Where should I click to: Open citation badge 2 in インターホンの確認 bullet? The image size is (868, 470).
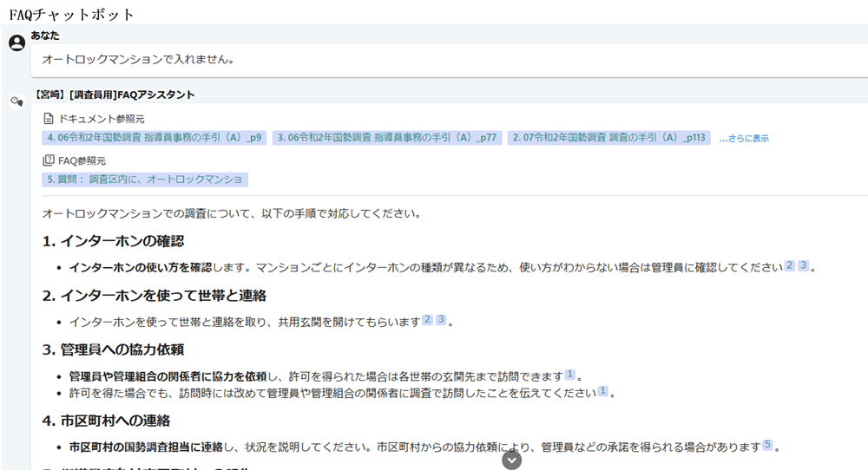tap(789, 266)
